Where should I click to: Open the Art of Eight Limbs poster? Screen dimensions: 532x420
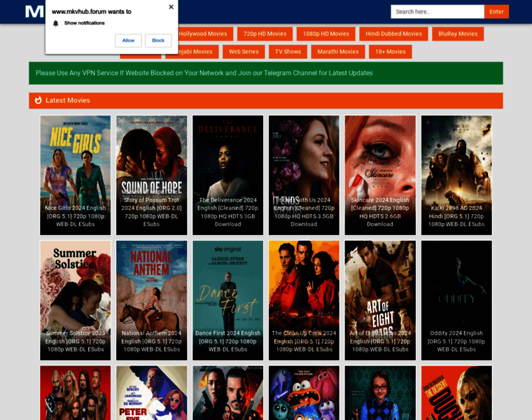coord(380,300)
